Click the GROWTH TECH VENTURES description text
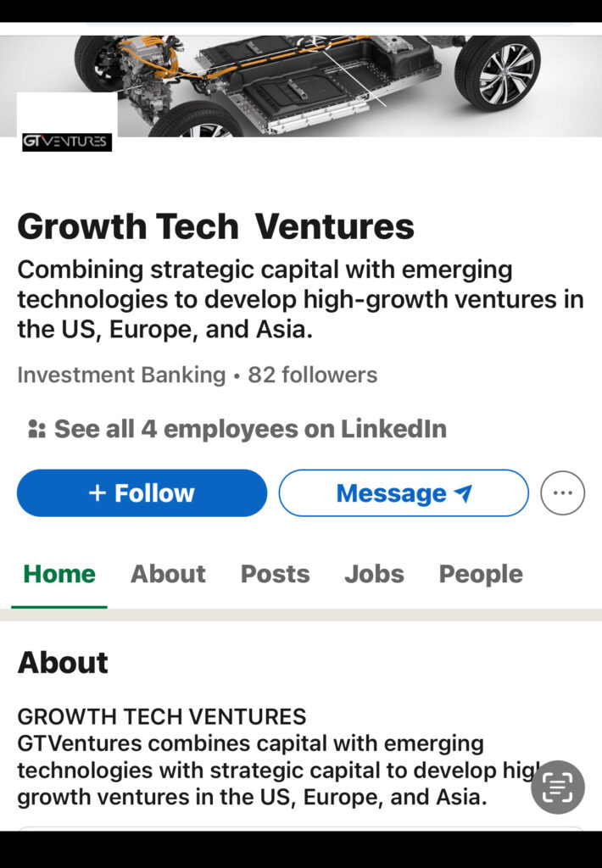602x868 pixels. click(x=161, y=716)
